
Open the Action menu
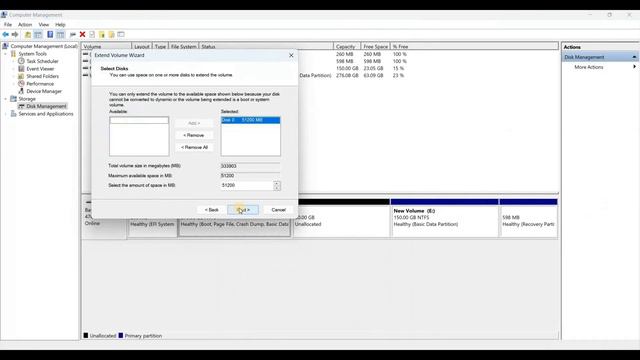click(x=25, y=25)
